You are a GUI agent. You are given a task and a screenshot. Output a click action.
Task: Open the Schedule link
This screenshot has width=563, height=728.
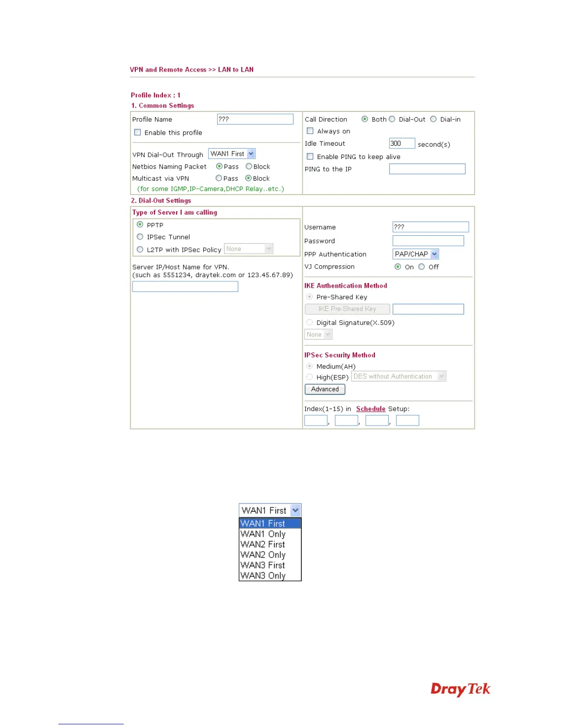(x=371, y=409)
